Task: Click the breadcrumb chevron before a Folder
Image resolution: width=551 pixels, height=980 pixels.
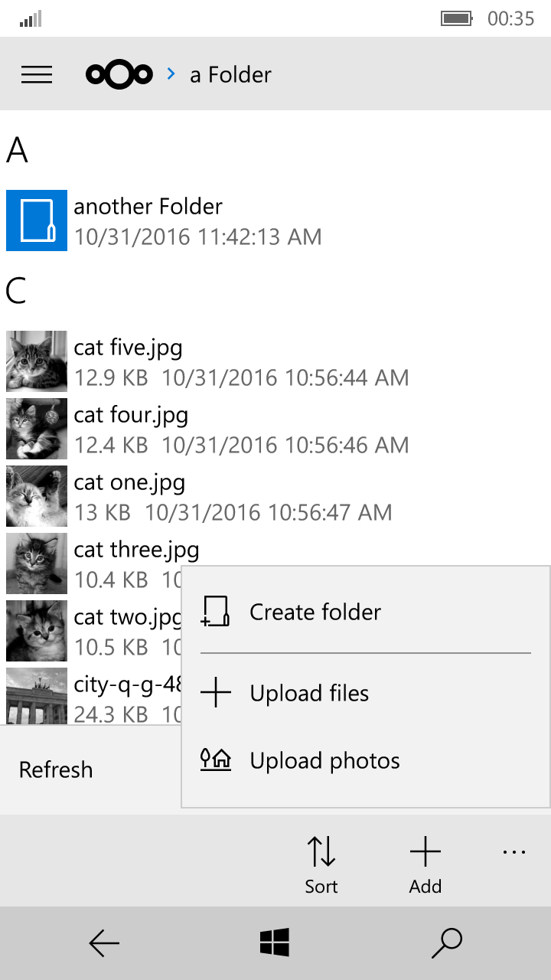Action: pyautogui.click(x=171, y=74)
